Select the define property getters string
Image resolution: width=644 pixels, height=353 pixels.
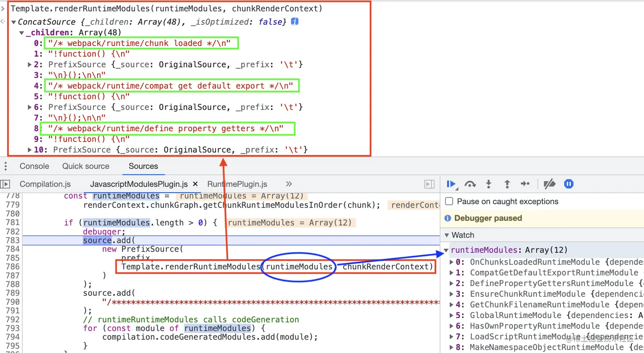pos(166,128)
